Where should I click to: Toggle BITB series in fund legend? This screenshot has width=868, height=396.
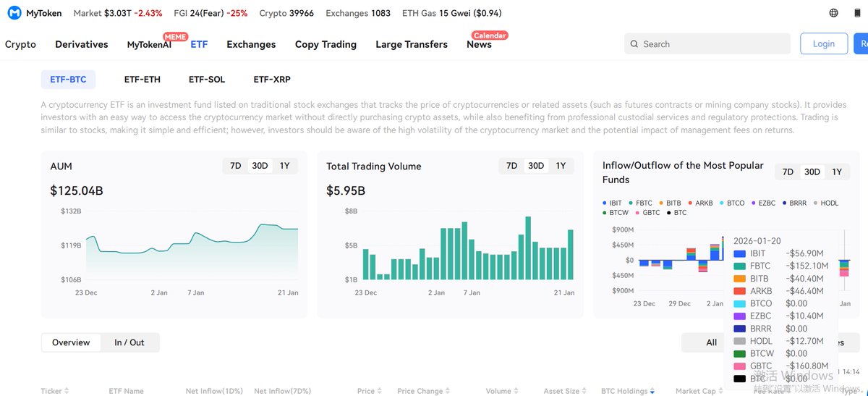(x=670, y=203)
